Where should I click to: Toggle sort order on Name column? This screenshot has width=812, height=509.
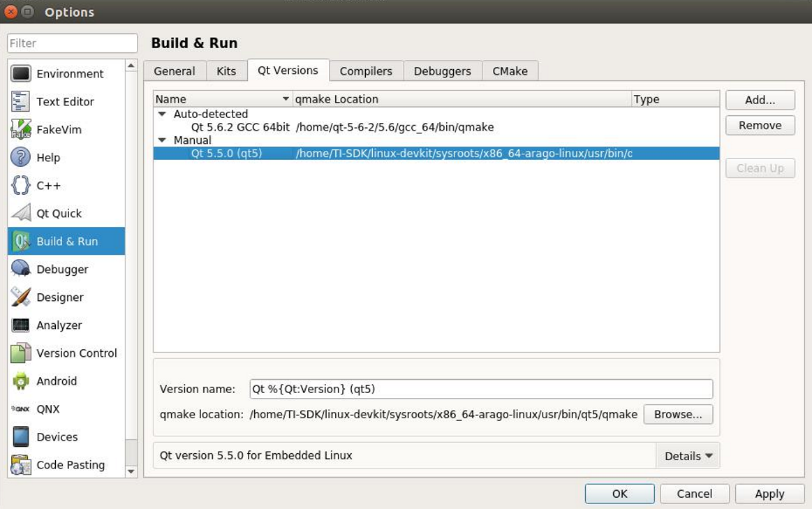(x=222, y=98)
